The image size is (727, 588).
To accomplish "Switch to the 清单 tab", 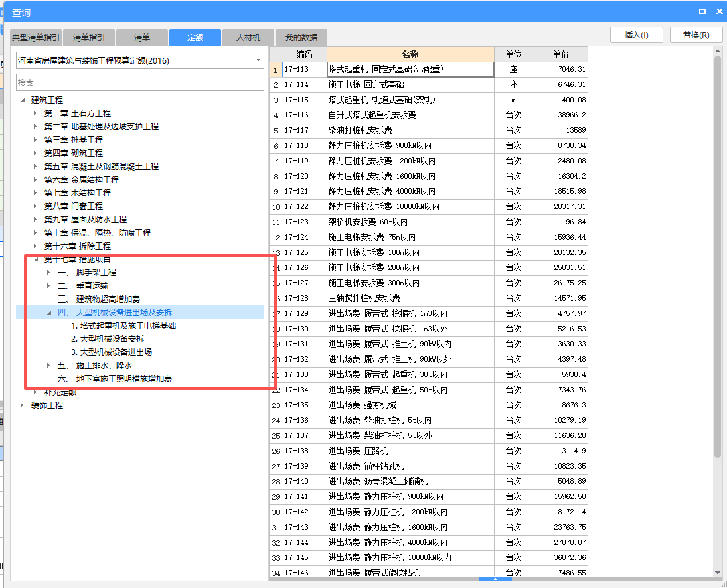I will tap(141, 38).
